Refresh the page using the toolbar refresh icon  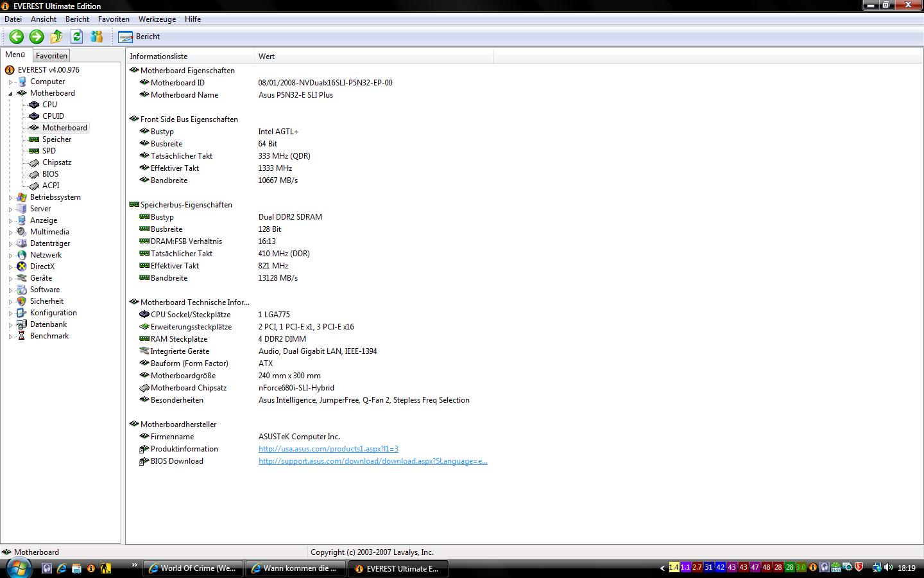point(76,37)
